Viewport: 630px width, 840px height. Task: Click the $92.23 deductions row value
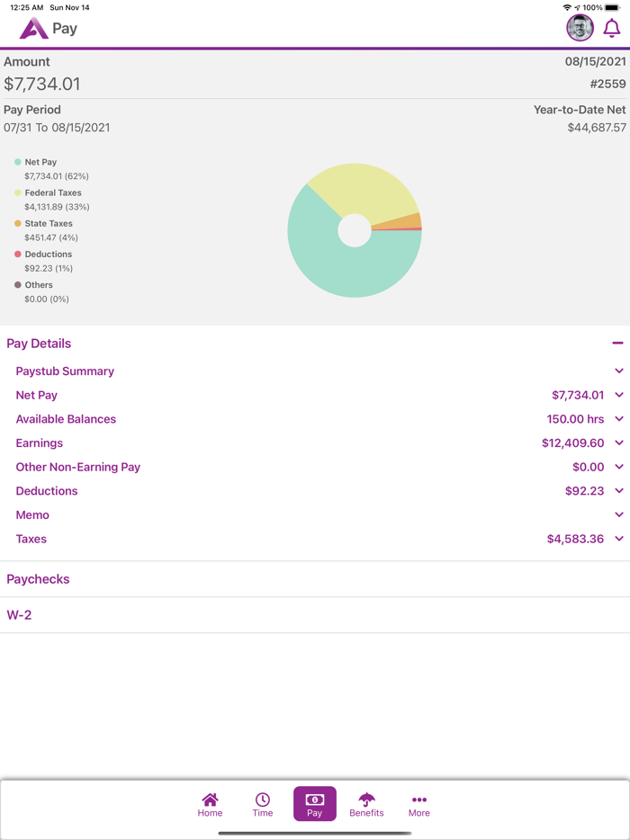(584, 491)
